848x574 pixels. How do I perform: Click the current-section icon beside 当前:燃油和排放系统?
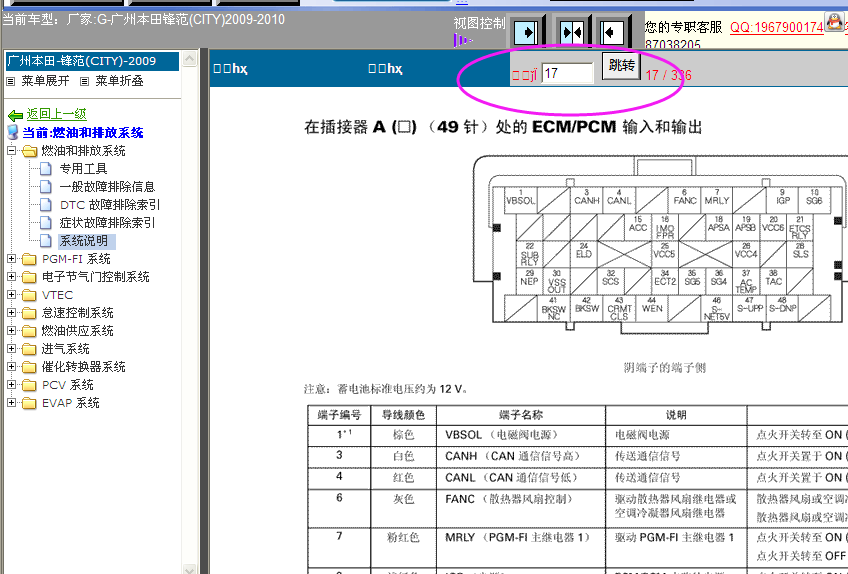[13, 133]
